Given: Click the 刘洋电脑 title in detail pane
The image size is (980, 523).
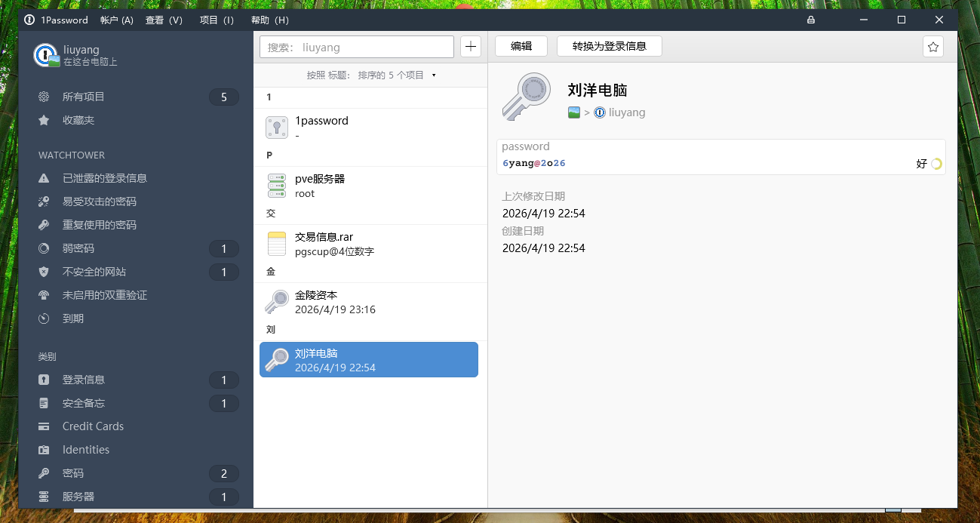Looking at the screenshot, I should click(598, 91).
